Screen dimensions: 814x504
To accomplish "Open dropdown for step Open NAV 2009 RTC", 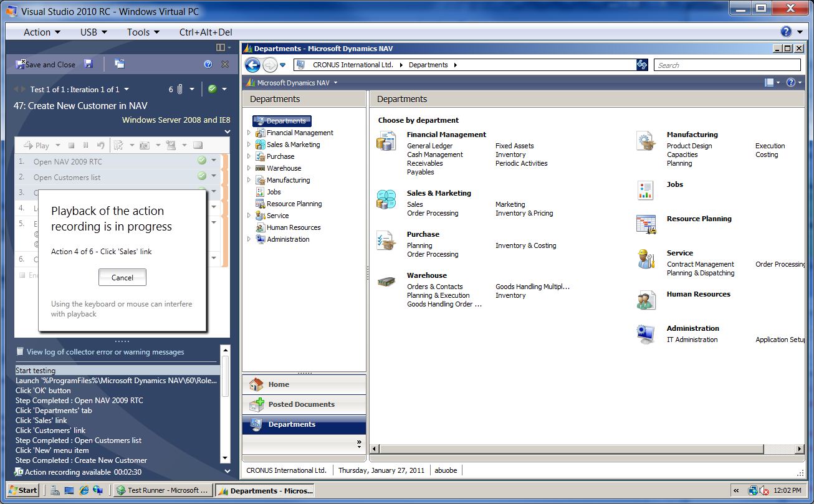I will point(214,161).
